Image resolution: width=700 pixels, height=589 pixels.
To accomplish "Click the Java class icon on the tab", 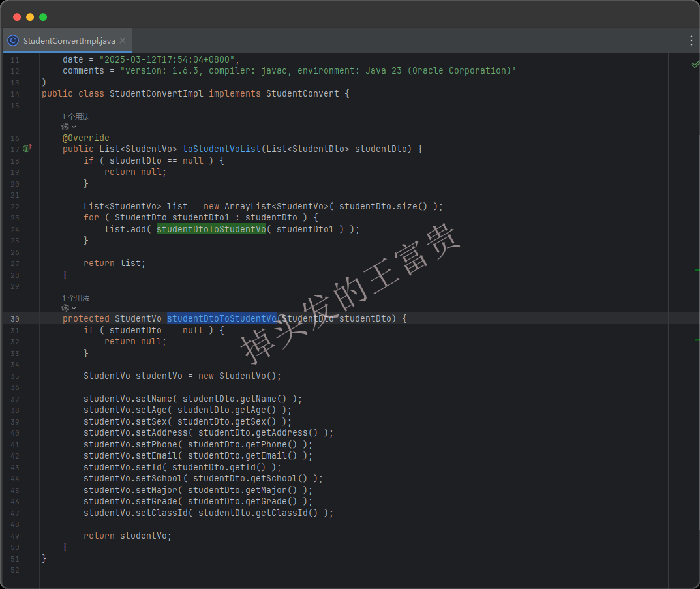I will point(13,40).
